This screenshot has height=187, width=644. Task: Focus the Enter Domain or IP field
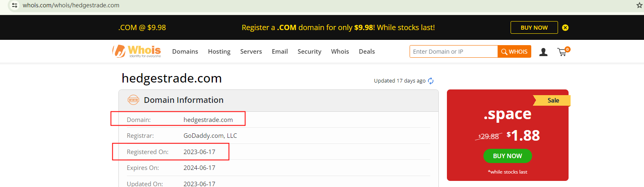pyautogui.click(x=453, y=52)
